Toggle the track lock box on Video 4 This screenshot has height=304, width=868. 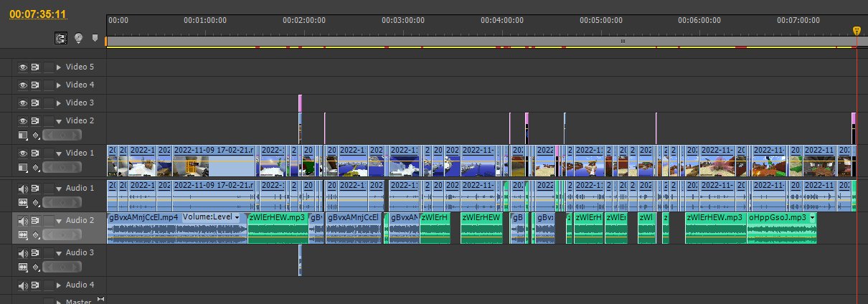(48, 85)
